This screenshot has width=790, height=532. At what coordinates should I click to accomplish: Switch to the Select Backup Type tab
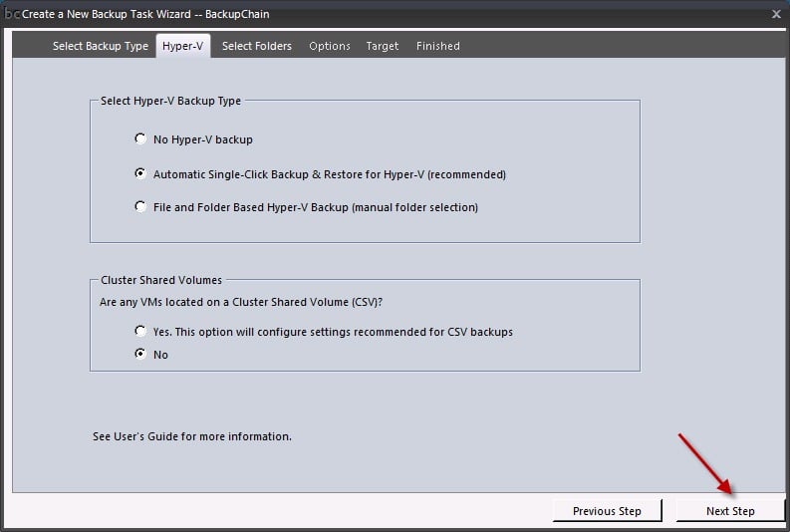point(101,46)
